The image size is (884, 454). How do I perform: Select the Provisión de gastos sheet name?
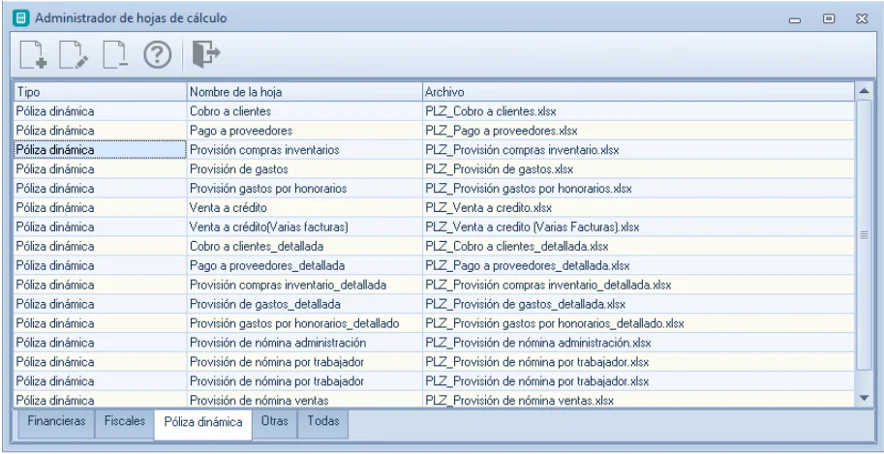(x=238, y=169)
